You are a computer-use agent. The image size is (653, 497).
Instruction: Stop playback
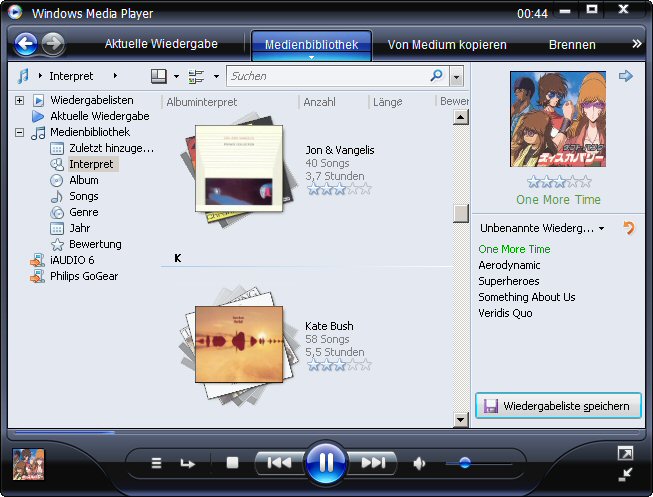pos(232,463)
